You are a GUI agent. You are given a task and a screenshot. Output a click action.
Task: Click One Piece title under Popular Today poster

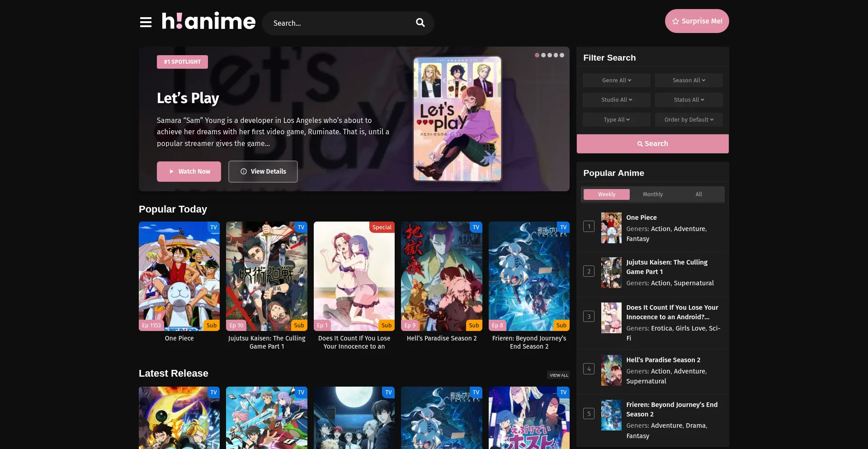[179, 338]
